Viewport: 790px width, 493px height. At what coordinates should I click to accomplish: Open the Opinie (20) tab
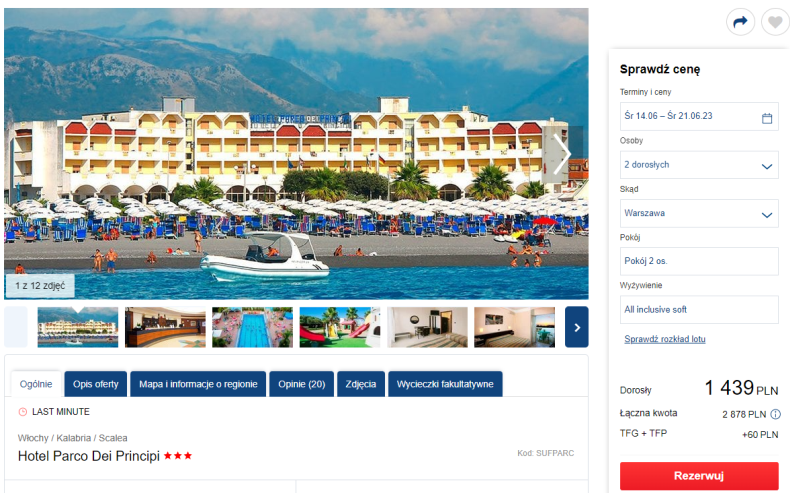(302, 384)
